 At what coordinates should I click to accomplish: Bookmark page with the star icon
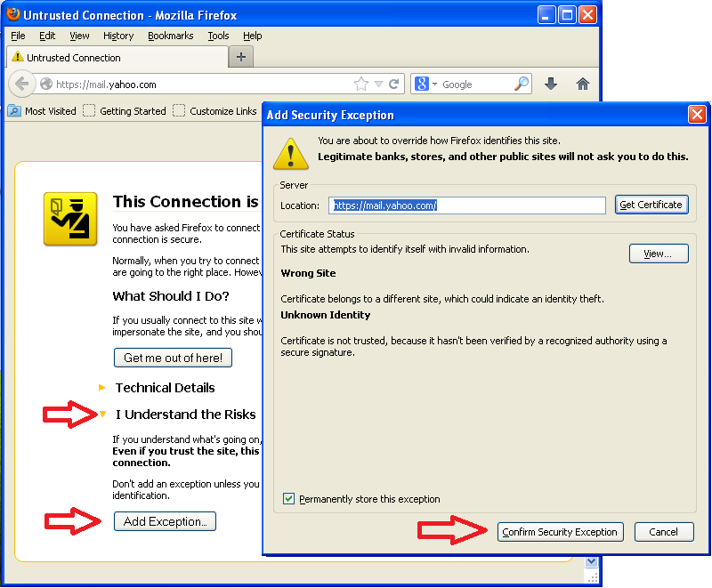[361, 84]
